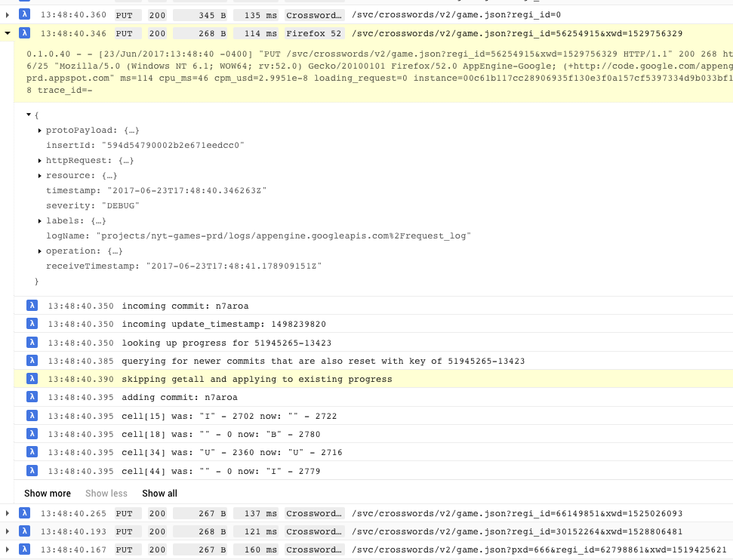Viewport: 733px width, 560px height.
Task: Click lambda icon beside cell[44] entry
Action: coord(32,471)
